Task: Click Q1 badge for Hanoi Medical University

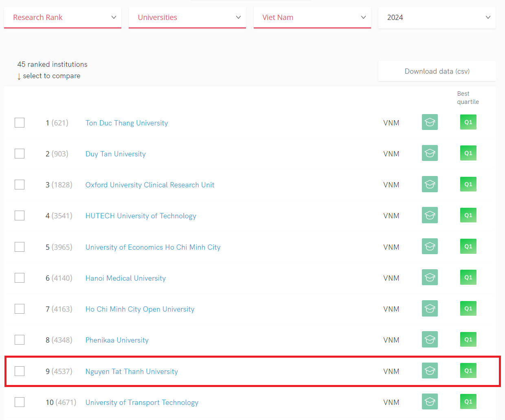Action: 468,277
